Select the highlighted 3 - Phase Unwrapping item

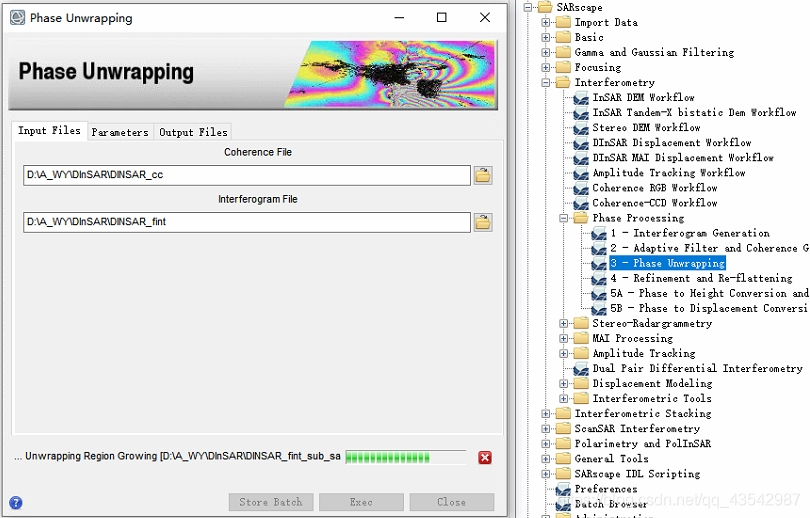pyautogui.click(x=667, y=263)
